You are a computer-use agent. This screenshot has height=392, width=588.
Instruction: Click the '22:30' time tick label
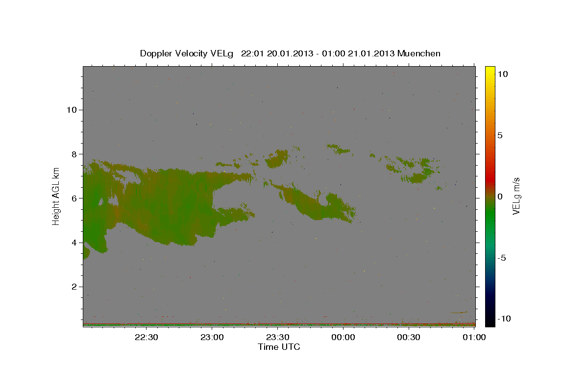tap(147, 337)
